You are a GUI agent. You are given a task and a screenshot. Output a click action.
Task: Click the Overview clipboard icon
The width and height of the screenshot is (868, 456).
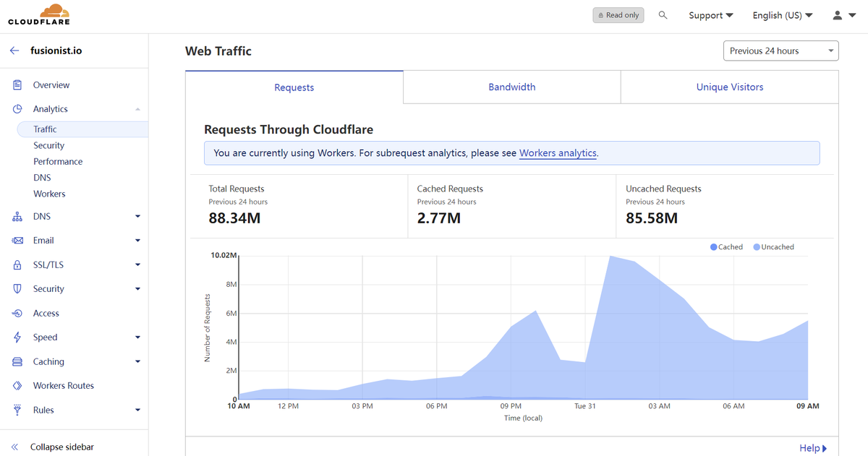[17, 85]
